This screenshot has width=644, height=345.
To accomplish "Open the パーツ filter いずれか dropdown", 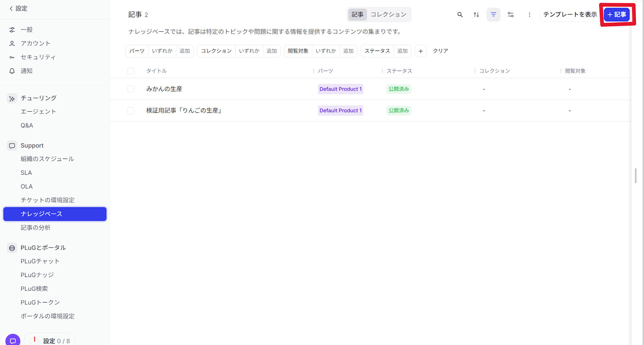I will pyautogui.click(x=162, y=51).
